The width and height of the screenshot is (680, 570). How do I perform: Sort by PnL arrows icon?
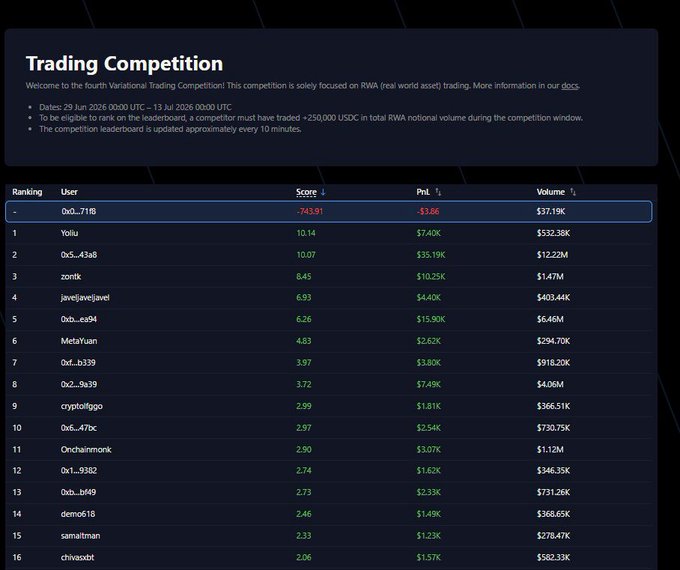[438, 192]
